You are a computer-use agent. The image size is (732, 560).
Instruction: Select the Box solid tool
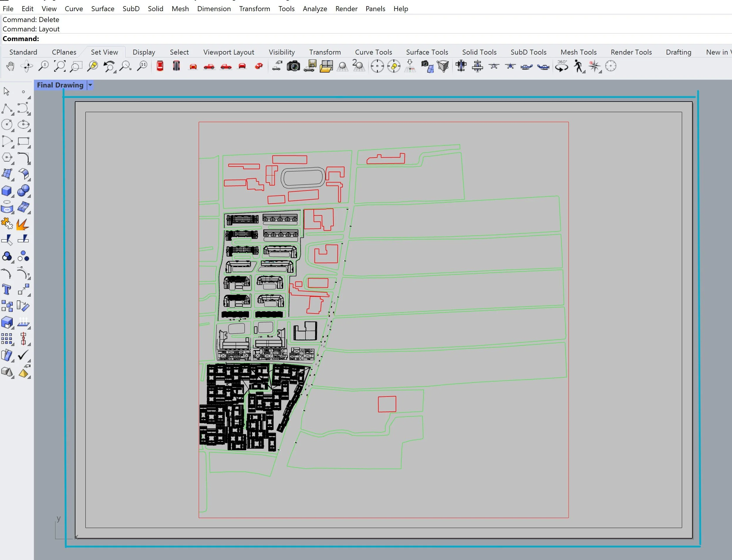(x=7, y=191)
